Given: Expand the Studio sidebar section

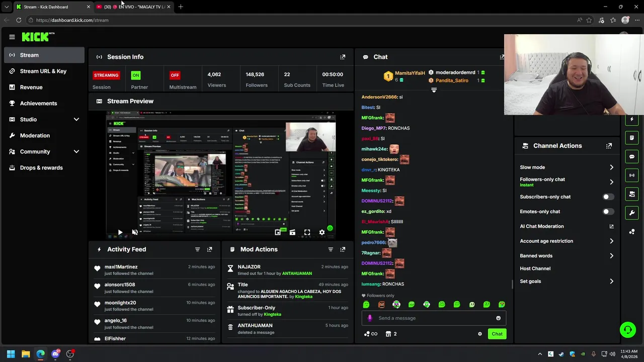Looking at the screenshot, I should point(76,119).
